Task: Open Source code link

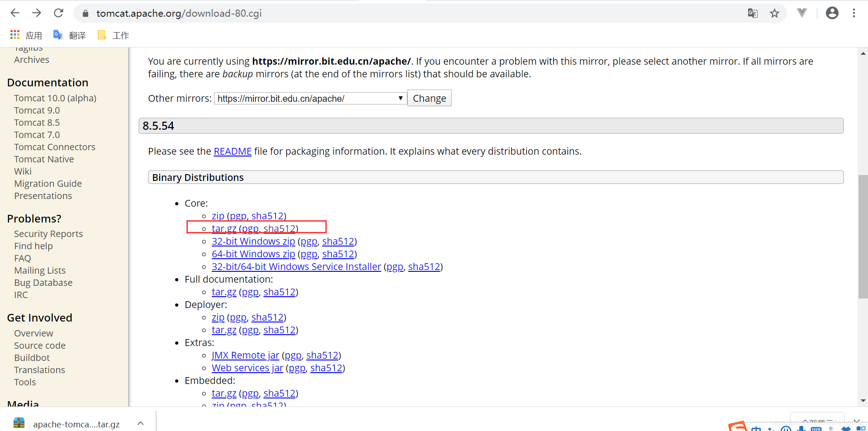Action: click(x=40, y=346)
